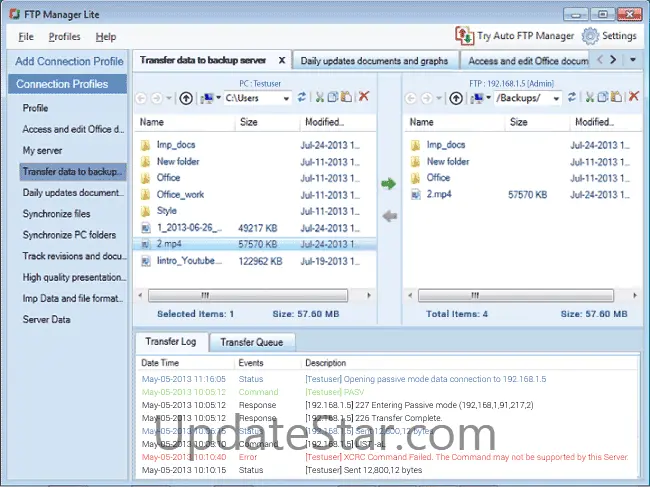The height and width of the screenshot is (487, 650).
Task: Select the Track revisions and docu.. profile
Action: [x=74, y=256]
